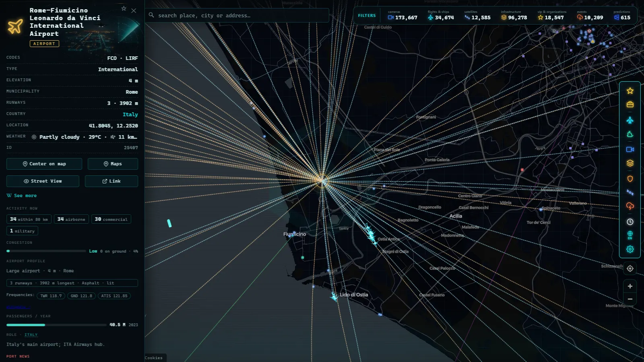
Task: Toggle the camera layer icon in sidebar
Action: click(630, 149)
